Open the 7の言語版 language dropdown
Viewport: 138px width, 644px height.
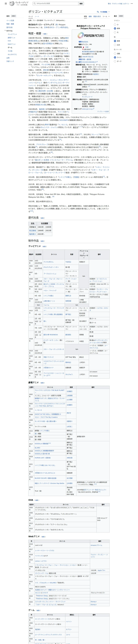point(103,12)
